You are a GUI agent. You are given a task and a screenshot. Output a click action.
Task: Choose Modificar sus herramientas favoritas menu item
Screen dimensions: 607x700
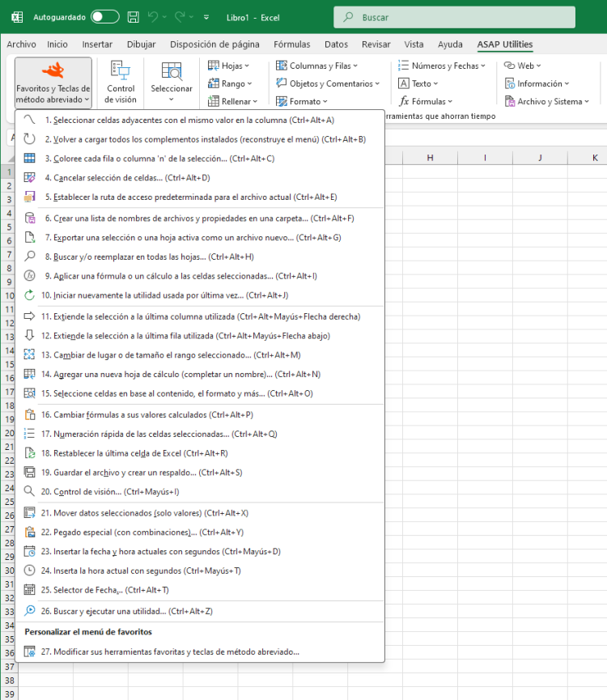pos(200,651)
